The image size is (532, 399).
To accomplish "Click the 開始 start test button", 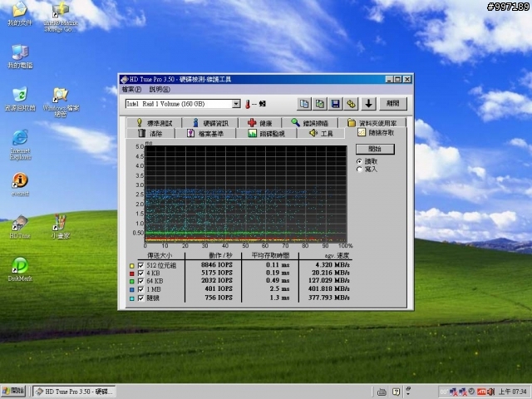I will click(x=375, y=149).
